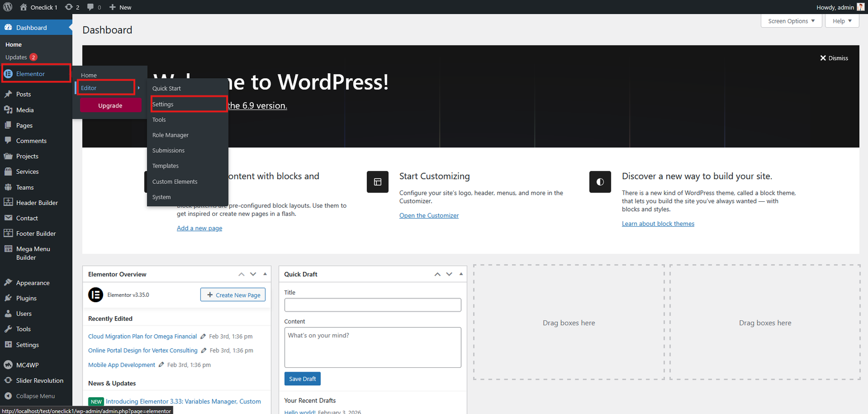The width and height of the screenshot is (868, 414).
Task: Click the Elementor logo in Elementor Overview
Action: click(x=95, y=295)
